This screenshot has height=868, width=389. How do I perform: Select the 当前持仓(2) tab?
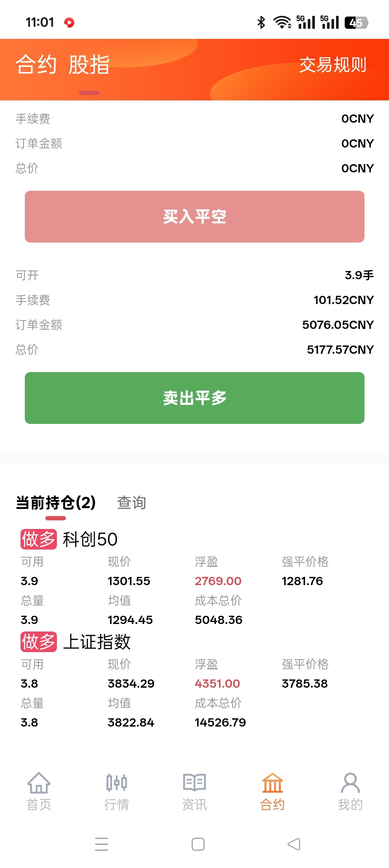point(56,502)
